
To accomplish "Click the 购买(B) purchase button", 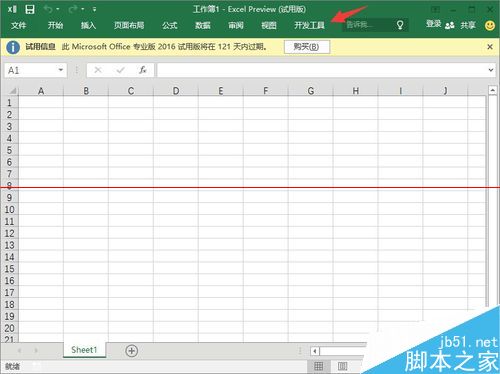I will click(307, 47).
